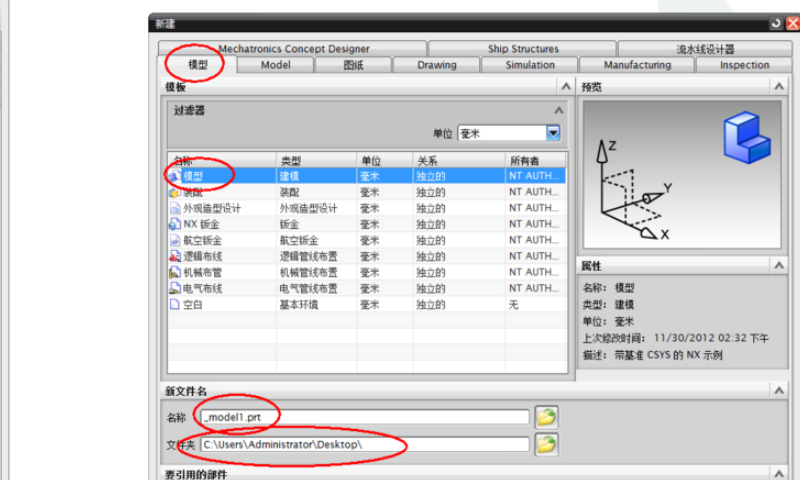Collapse the 要引用的部件 section
The image size is (800, 480).
(x=779, y=473)
